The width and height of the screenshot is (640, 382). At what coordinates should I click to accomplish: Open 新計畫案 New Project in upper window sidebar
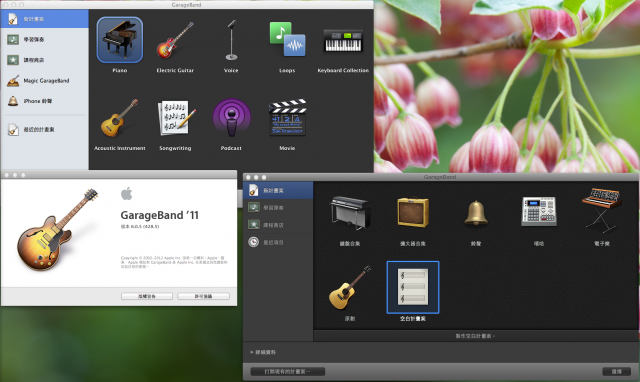(44, 19)
